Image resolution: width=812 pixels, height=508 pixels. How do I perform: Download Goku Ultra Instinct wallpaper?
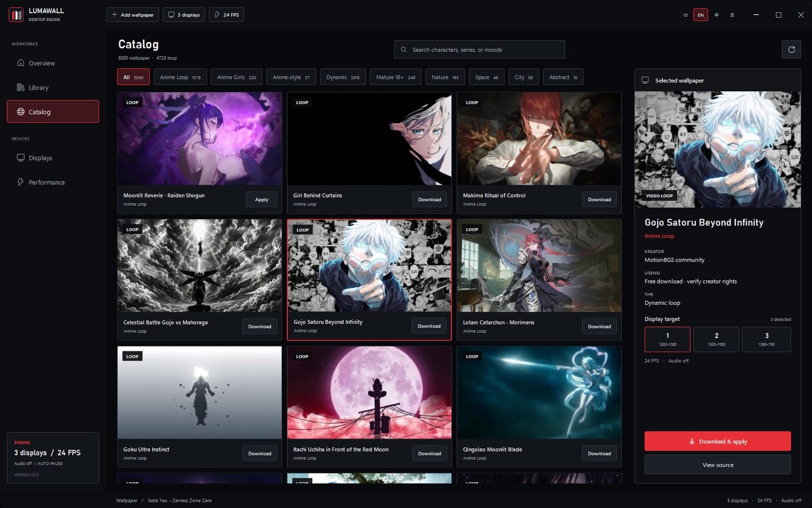click(x=260, y=454)
